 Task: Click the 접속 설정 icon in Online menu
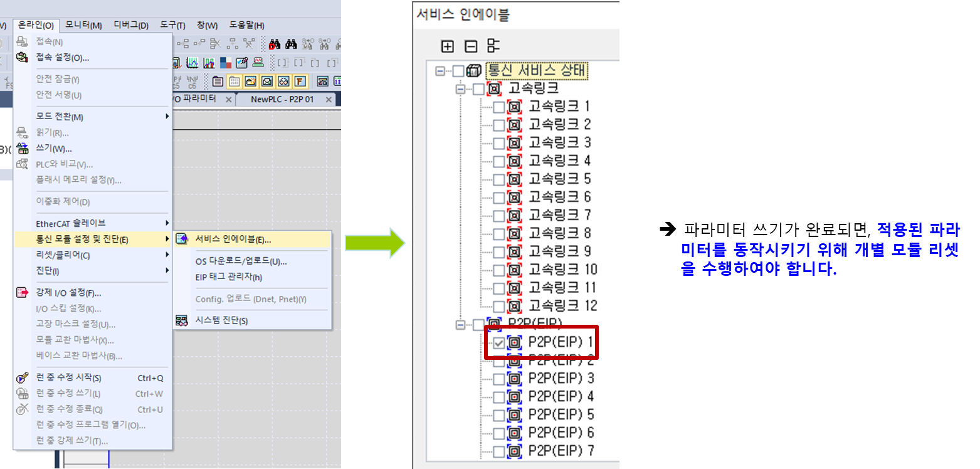point(22,57)
